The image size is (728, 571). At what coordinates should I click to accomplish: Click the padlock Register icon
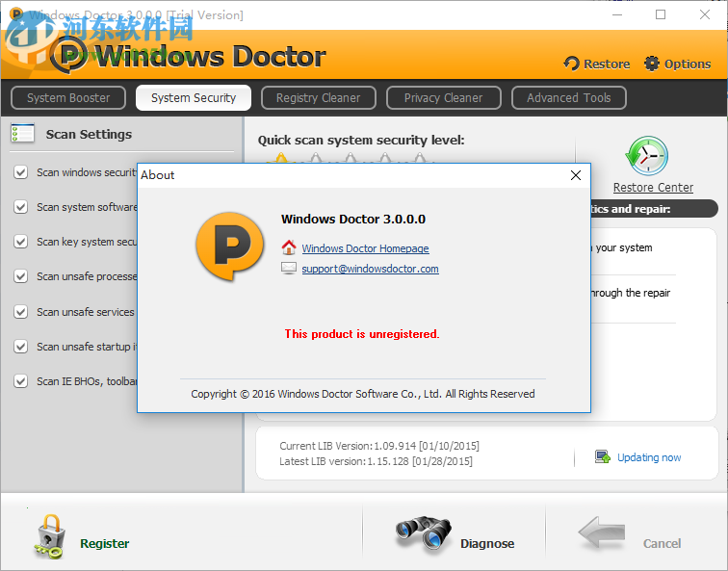click(x=49, y=536)
